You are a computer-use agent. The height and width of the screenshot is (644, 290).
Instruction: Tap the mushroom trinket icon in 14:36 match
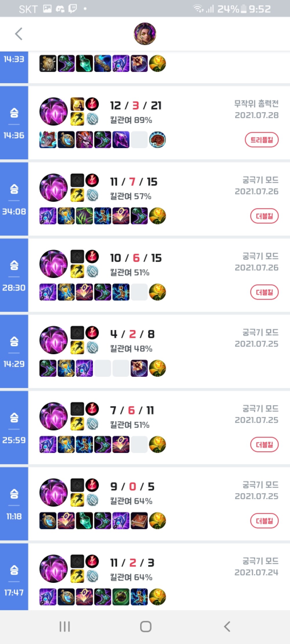tap(157, 140)
